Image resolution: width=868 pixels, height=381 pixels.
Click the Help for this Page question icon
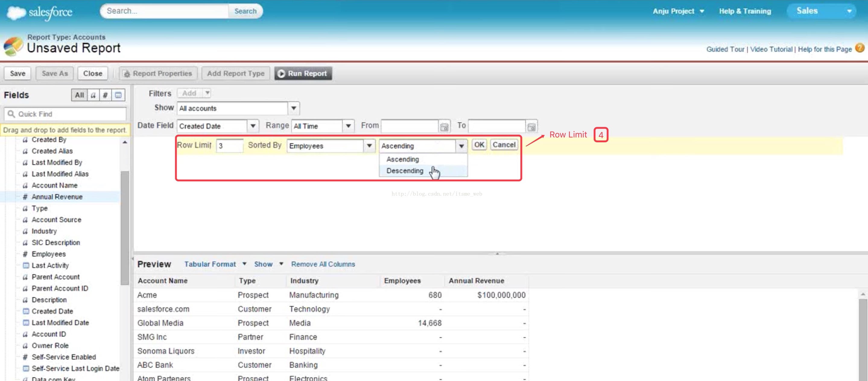[860, 48]
